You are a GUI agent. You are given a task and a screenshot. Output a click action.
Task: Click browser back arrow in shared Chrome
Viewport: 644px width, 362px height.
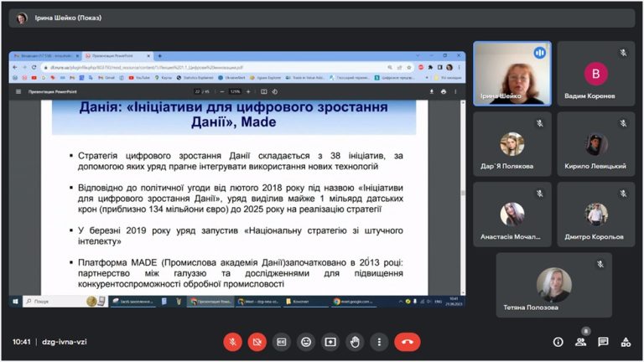tap(15, 67)
